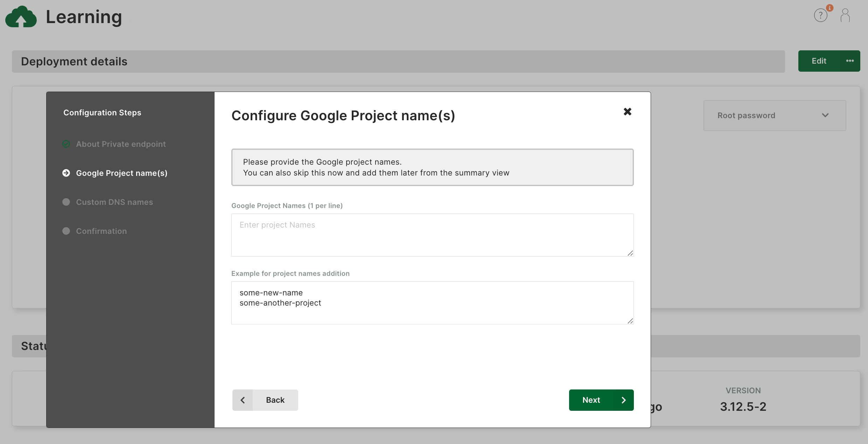Click 'Example for project names addition' label
868x444 pixels.
pos(290,273)
